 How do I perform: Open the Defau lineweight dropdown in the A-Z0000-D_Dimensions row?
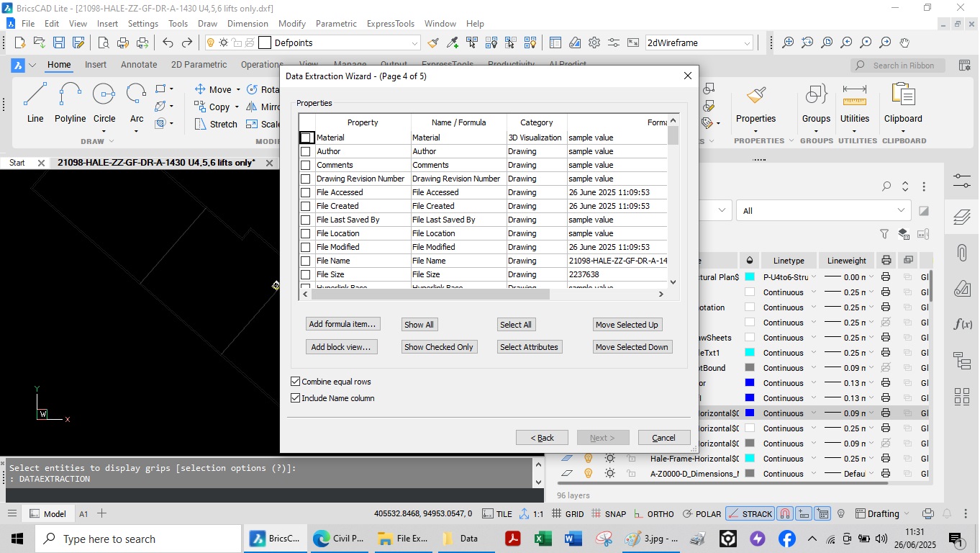tap(871, 474)
